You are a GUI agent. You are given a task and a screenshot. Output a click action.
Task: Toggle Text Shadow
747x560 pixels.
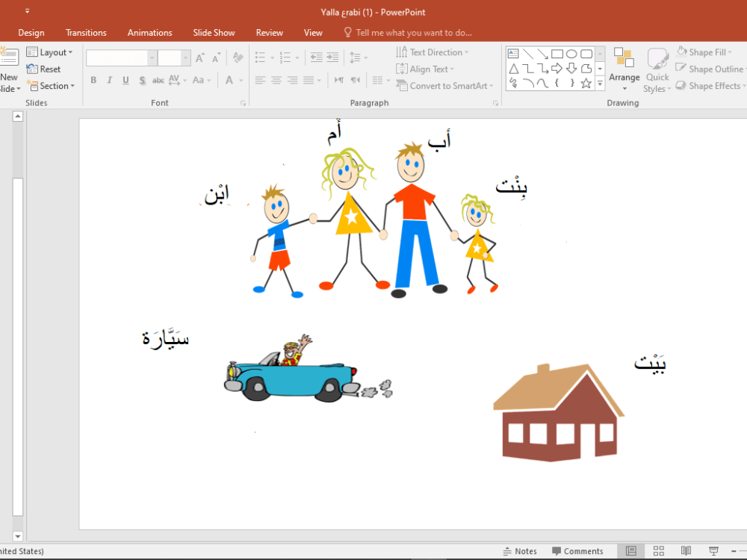[x=142, y=80]
